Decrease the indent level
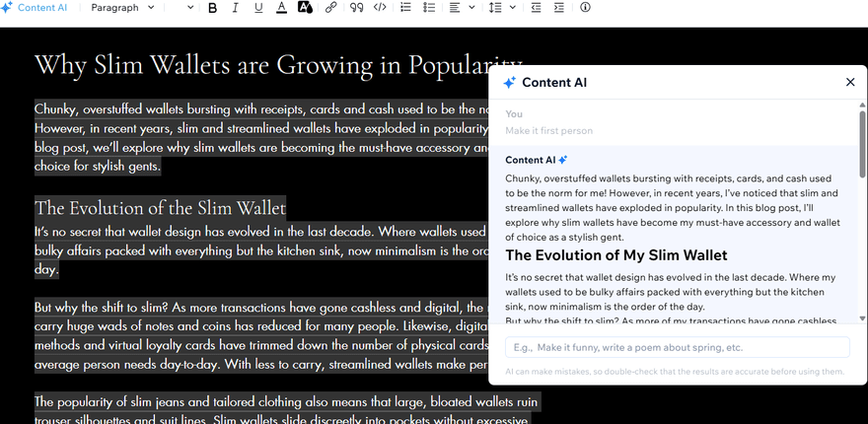Viewport: 868px width, 424px height. [x=536, y=8]
